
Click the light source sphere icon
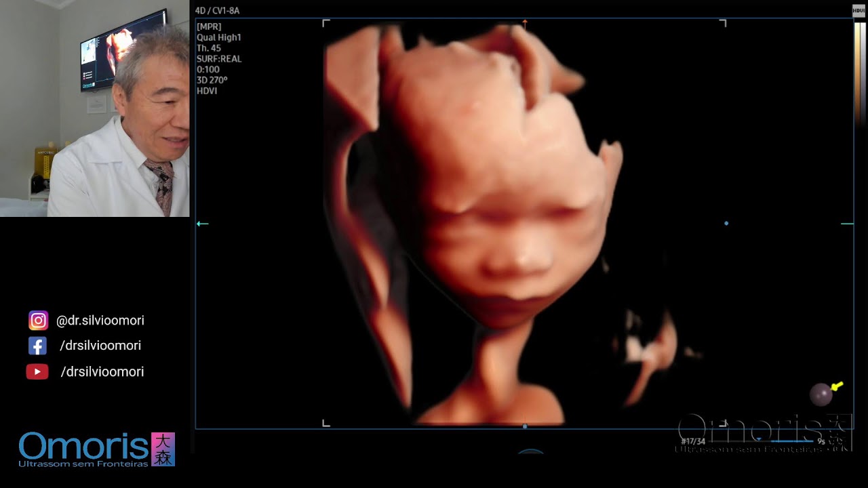821,394
